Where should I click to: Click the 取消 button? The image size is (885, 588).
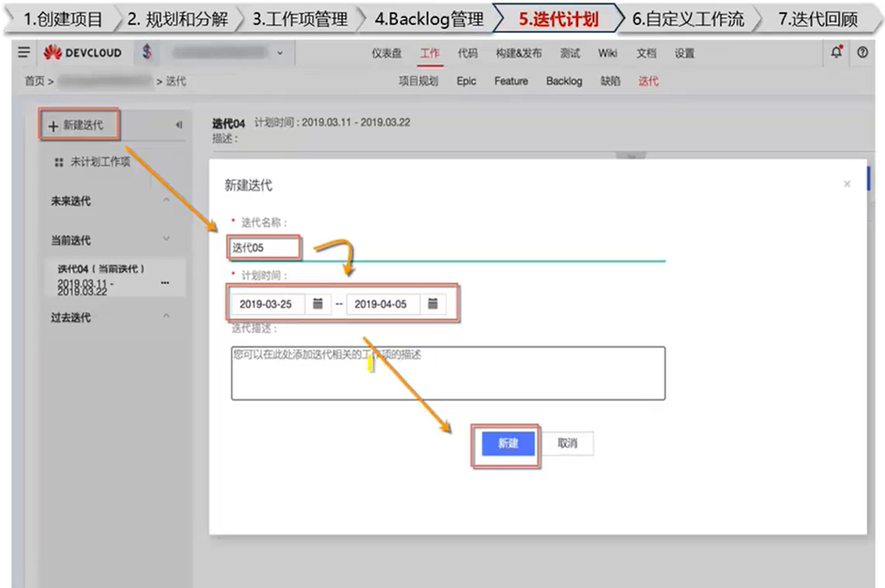tap(568, 443)
